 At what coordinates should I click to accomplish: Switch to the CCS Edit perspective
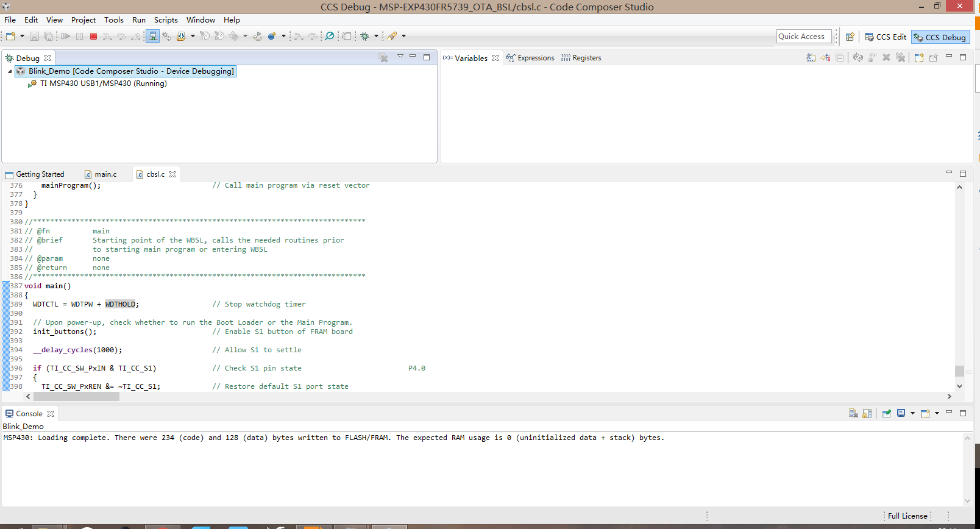coord(886,37)
